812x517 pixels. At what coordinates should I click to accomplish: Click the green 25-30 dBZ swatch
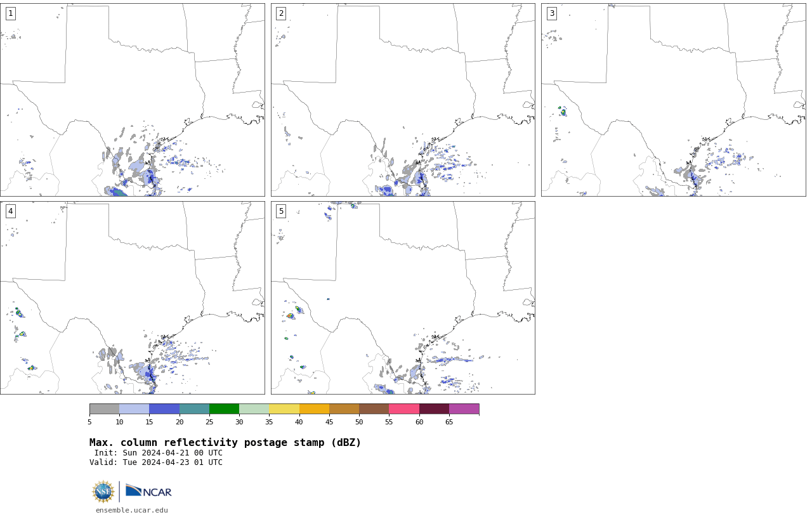tap(225, 409)
